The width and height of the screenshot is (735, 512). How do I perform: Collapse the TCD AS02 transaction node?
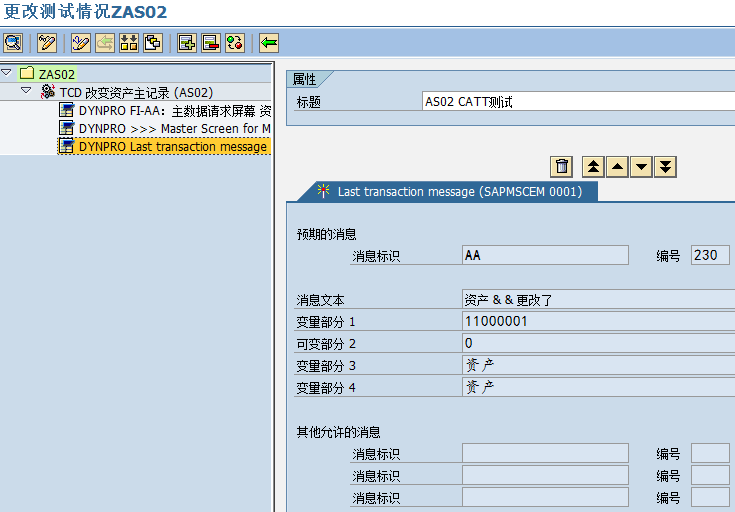[x=26, y=91]
